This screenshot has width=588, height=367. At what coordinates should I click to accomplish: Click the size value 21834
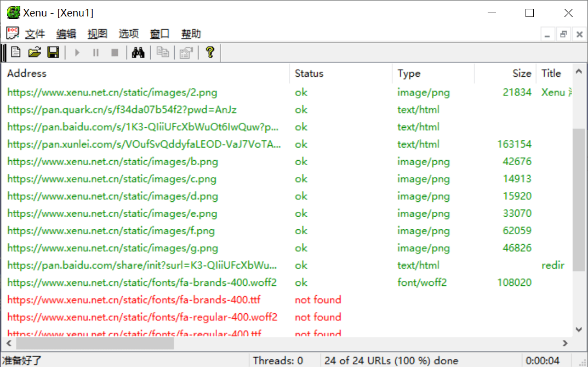point(517,92)
